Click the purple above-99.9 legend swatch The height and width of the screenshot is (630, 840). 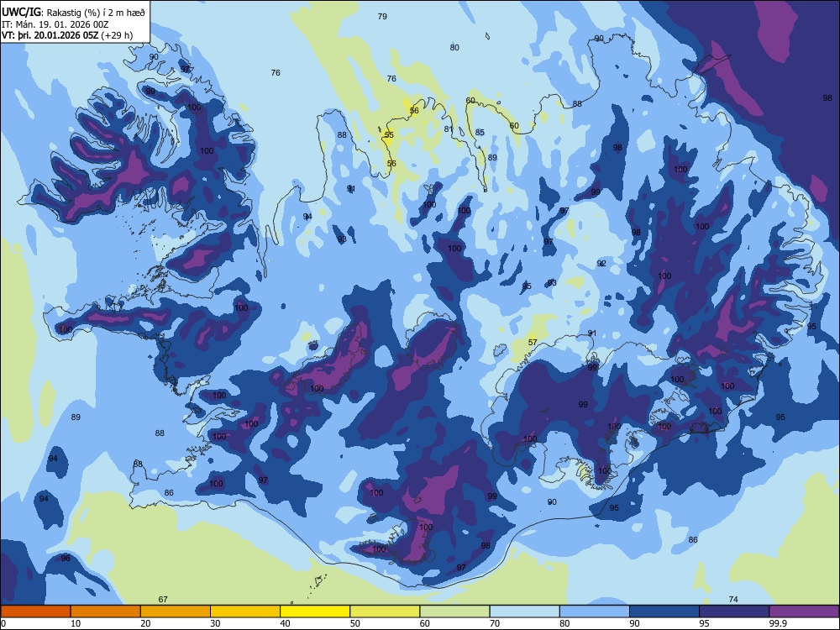[804, 612]
